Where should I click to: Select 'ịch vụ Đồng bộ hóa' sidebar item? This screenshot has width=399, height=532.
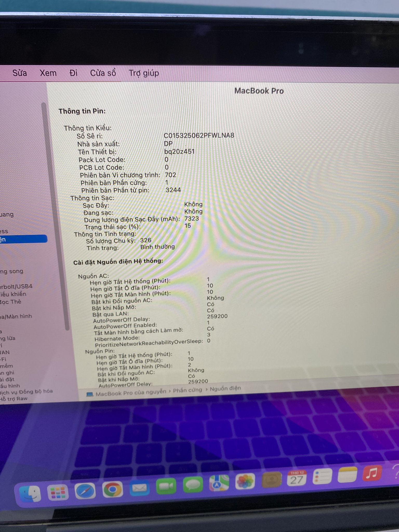tap(26, 392)
